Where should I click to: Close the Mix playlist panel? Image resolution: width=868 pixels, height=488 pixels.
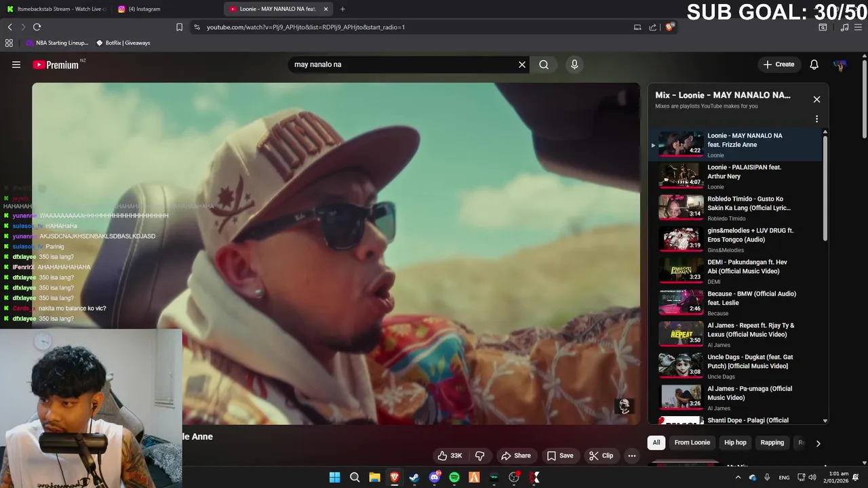(816, 99)
